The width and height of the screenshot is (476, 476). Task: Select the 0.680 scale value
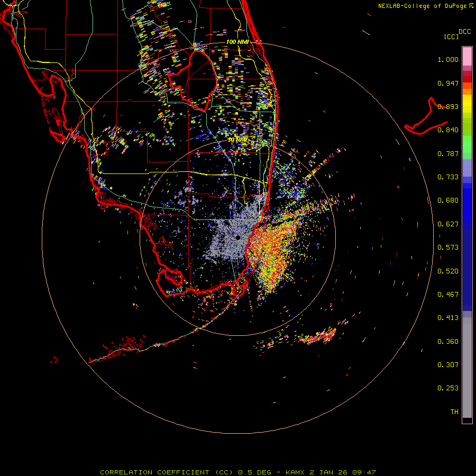[448, 200]
